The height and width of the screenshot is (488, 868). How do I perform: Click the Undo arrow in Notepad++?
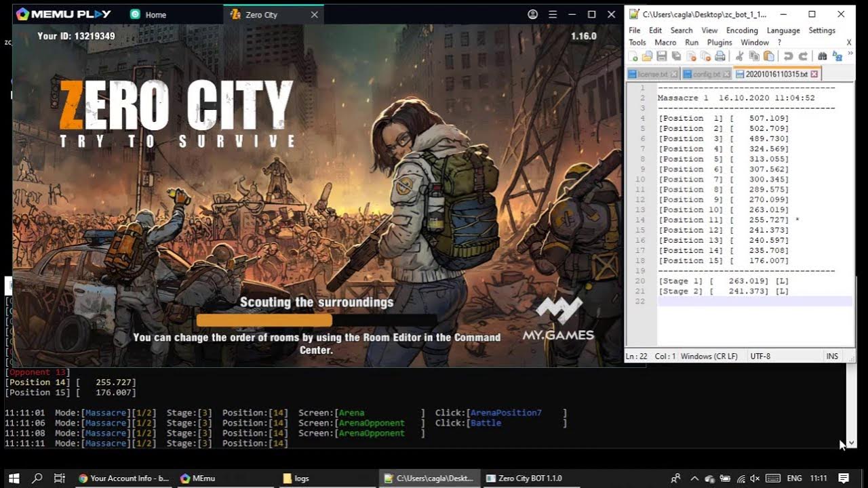(788, 56)
